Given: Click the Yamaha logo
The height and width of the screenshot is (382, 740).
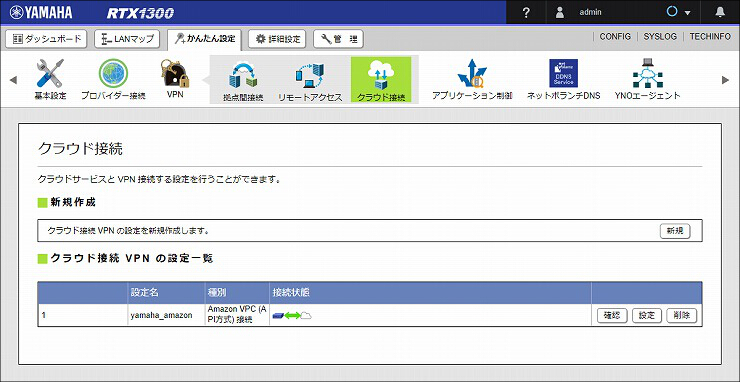Looking at the screenshot, I should coord(41,12).
